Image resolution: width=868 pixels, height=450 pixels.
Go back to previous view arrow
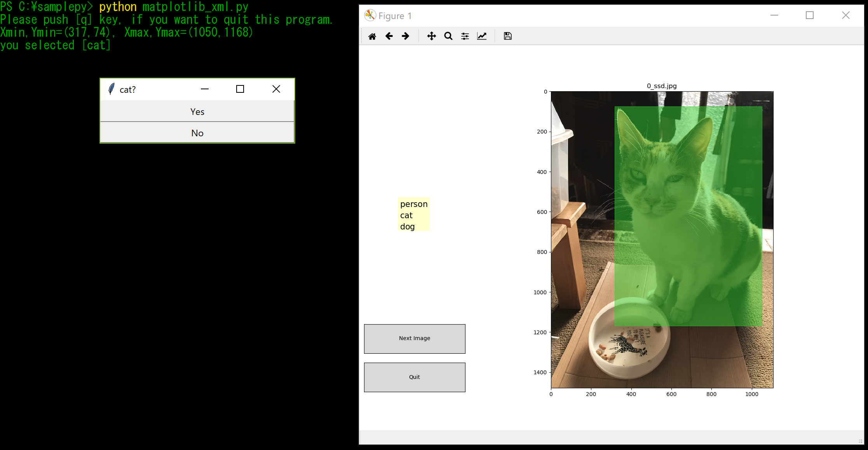(389, 36)
